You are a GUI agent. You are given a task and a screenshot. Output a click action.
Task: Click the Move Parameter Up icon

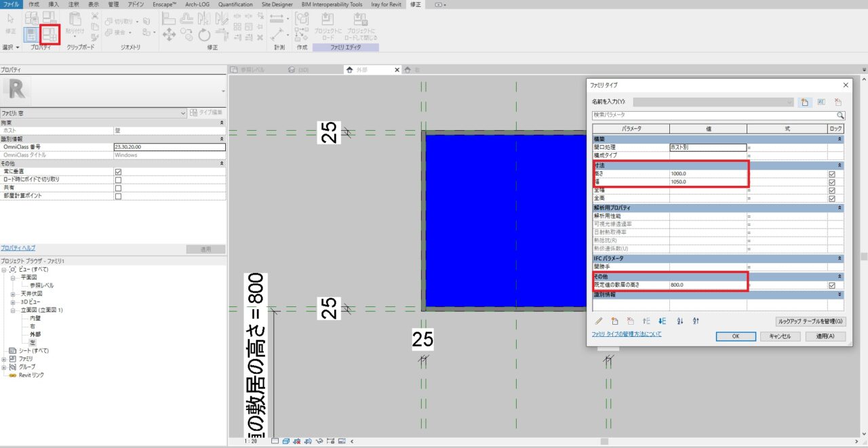click(x=647, y=321)
